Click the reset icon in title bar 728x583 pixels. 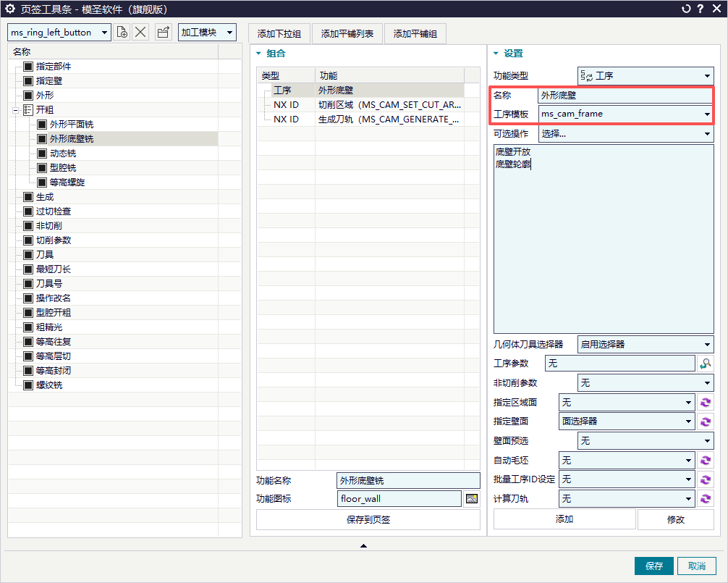tap(686, 9)
